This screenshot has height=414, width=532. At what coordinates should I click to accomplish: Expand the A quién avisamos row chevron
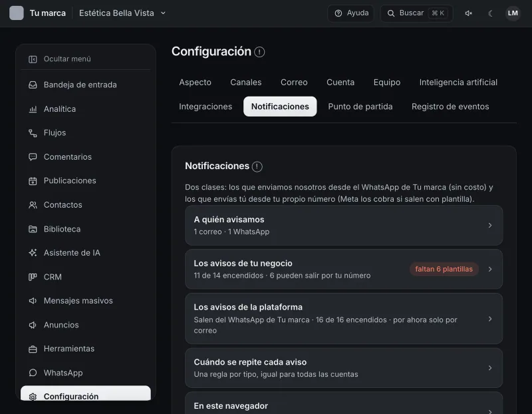[x=490, y=226]
